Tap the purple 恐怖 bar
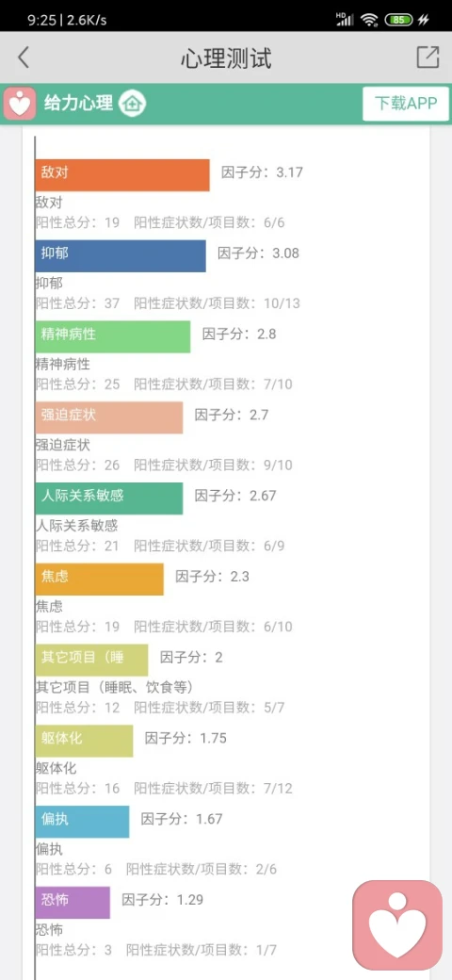 tap(73, 902)
